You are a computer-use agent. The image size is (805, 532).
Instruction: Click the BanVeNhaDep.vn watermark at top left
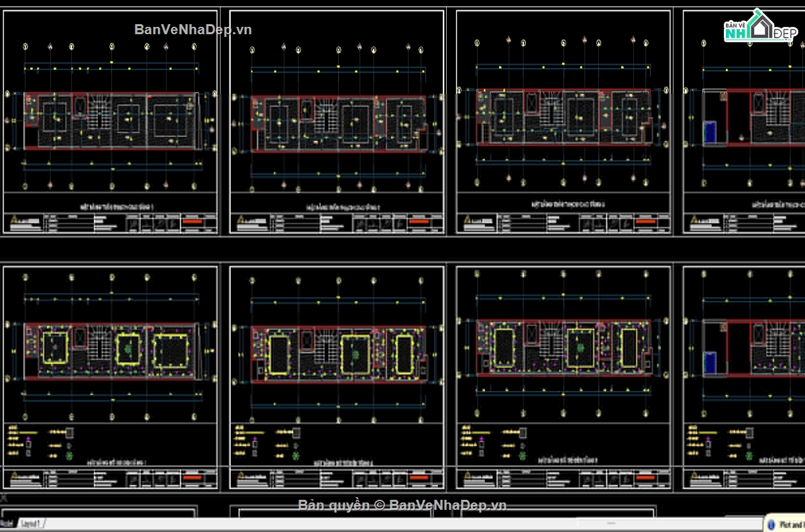193,29
